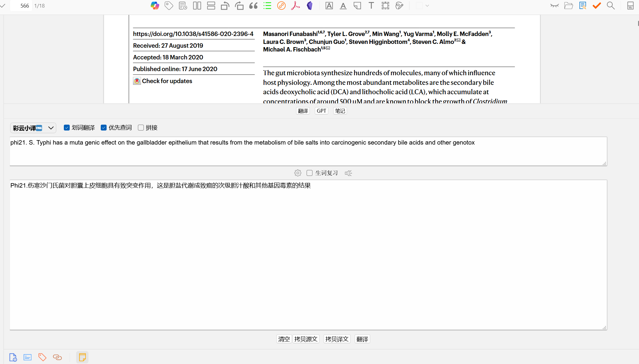Select the annotation color swatch in the toolbar
The width and height of the screenshot is (639, 364).
click(x=419, y=6)
